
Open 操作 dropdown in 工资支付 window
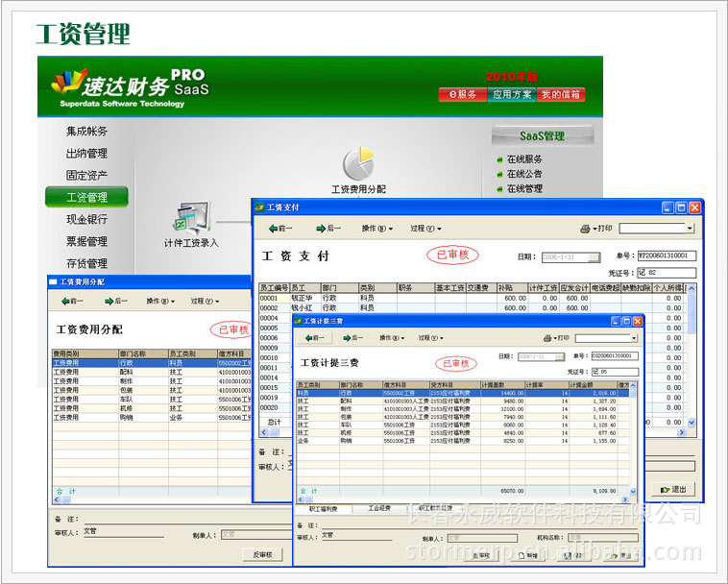coord(377,229)
